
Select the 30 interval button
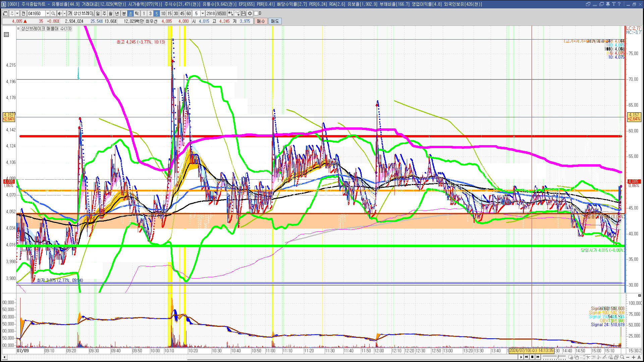tap(176, 13)
